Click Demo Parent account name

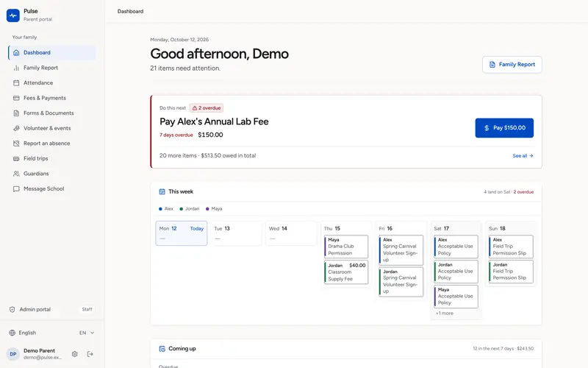tap(39, 351)
